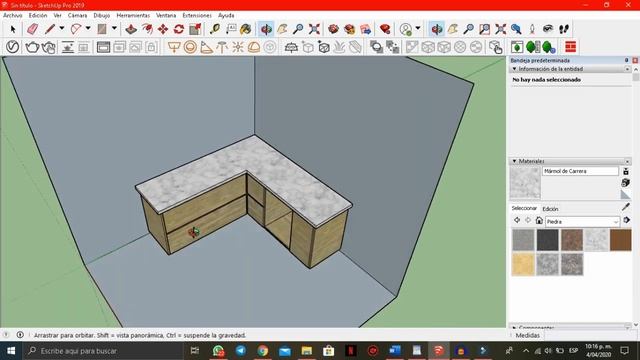Click the first Zoom Extents icon
Viewport: 640px width, 360px height.
314,29
